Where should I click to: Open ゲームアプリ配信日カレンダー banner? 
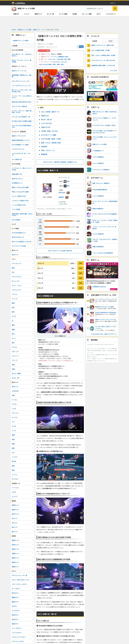[x=102, y=270]
